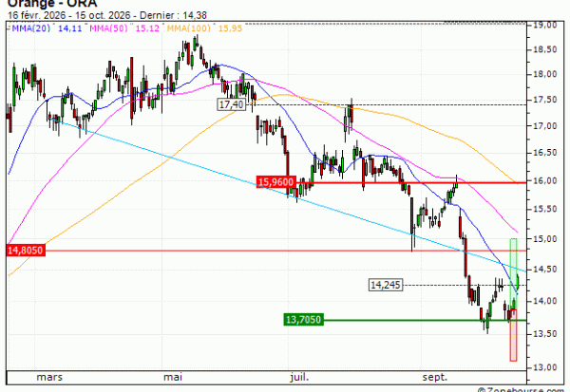Click the 16,50 price axis tick
The height and width of the screenshot is (392, 570).
(x=545, y=153)
